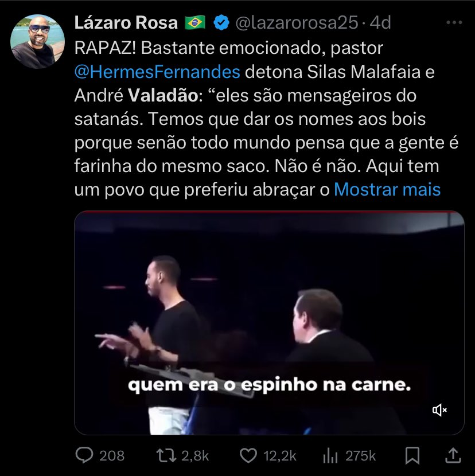The height and width of the screenshot is (476, 475).
Task: Click the bold Valadão keyword in tweet
Action: coord(163,96)
